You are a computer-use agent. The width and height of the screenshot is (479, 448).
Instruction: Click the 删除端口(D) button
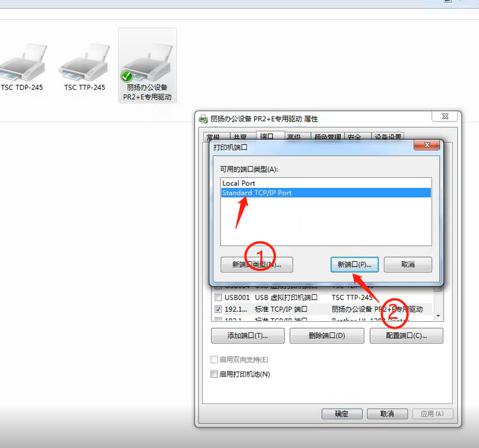(x=327, y=336)
